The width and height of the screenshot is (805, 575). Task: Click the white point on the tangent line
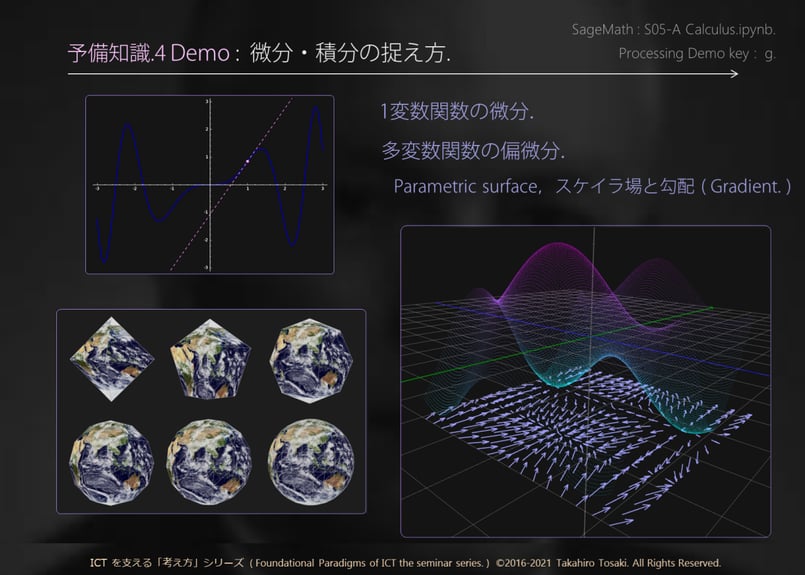247,161
